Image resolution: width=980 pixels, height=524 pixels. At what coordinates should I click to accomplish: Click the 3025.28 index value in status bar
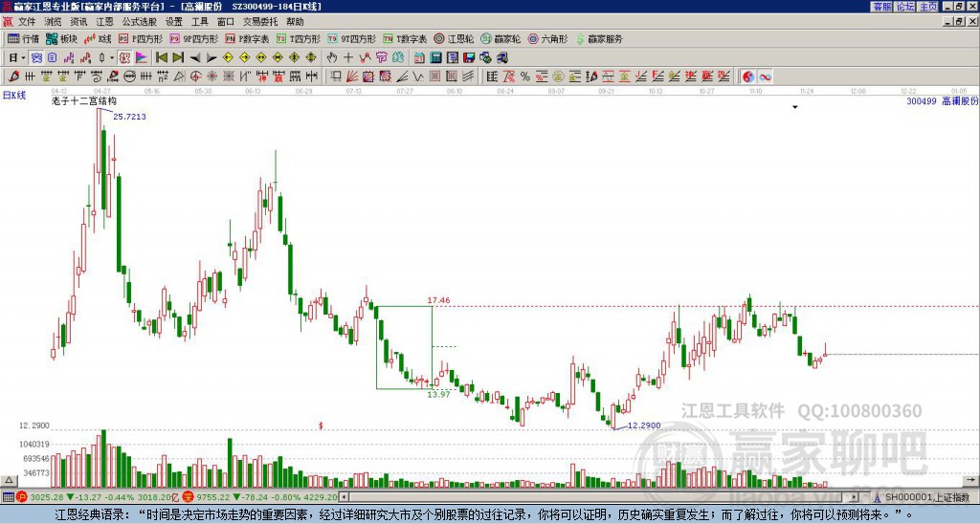click(47, 497)
